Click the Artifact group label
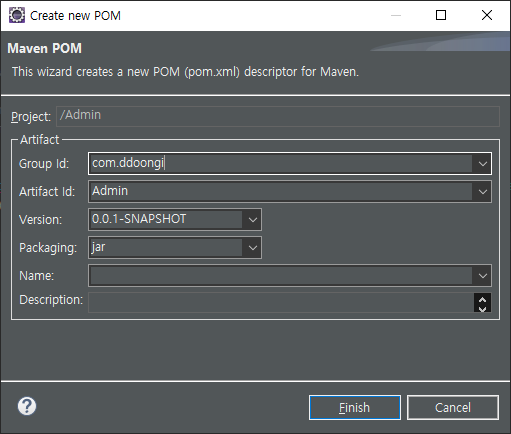 [x=39, y=140]
